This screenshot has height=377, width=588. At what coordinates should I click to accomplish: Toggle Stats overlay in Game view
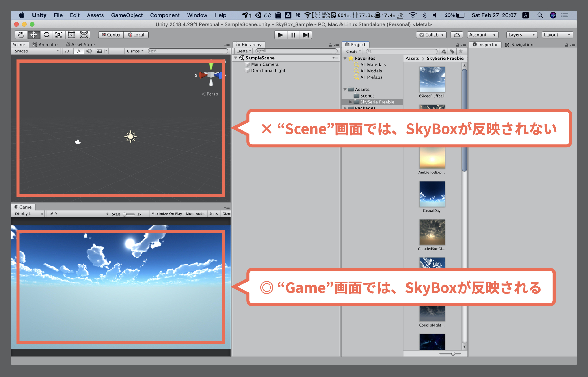point(213,214)
